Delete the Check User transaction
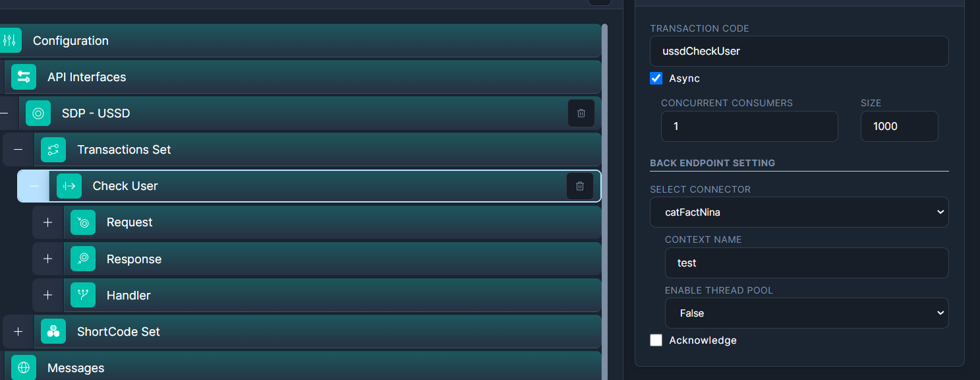980x380 pixels. 580,186
